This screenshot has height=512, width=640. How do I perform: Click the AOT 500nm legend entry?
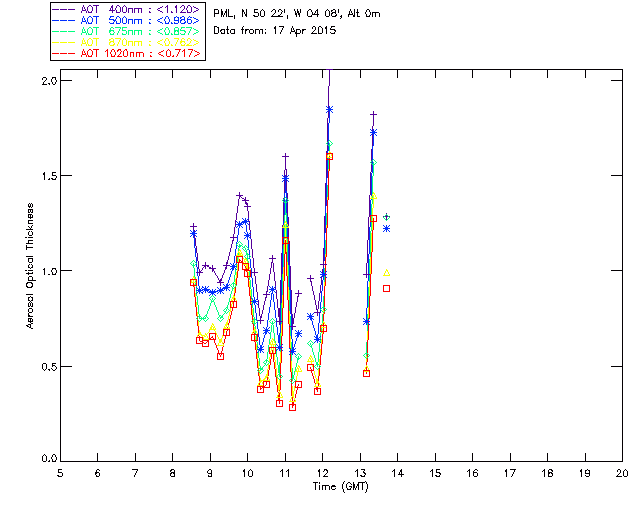[127, 20]
